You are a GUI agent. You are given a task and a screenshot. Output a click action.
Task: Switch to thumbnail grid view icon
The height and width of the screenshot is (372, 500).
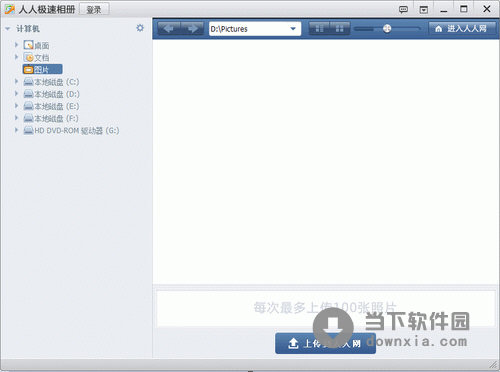[x=340, y=29]
